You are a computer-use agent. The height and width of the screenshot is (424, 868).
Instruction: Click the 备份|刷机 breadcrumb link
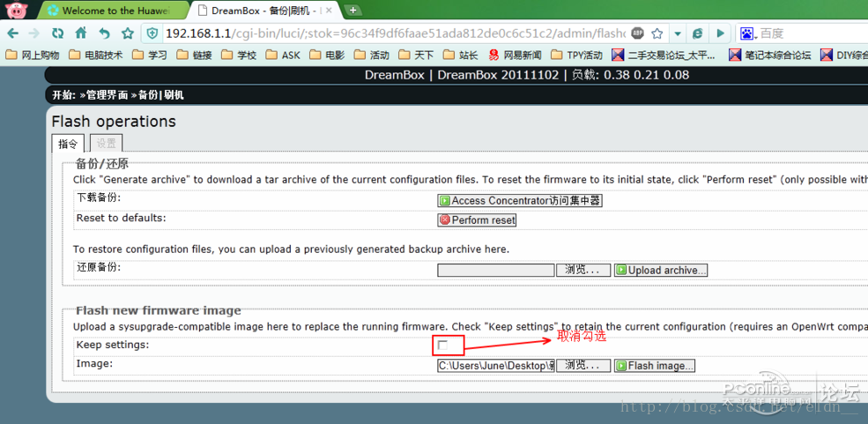pos(161,95)
